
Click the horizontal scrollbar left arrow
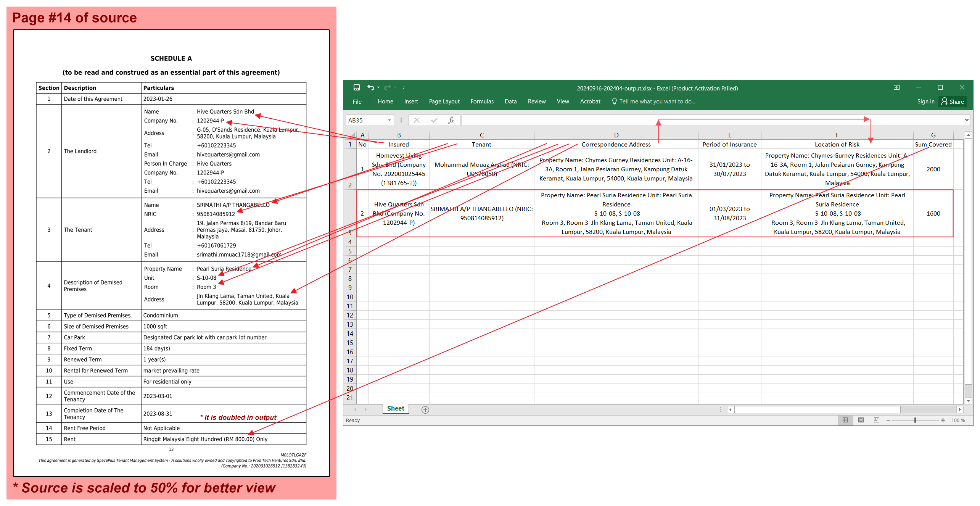(x=730, y=409)
